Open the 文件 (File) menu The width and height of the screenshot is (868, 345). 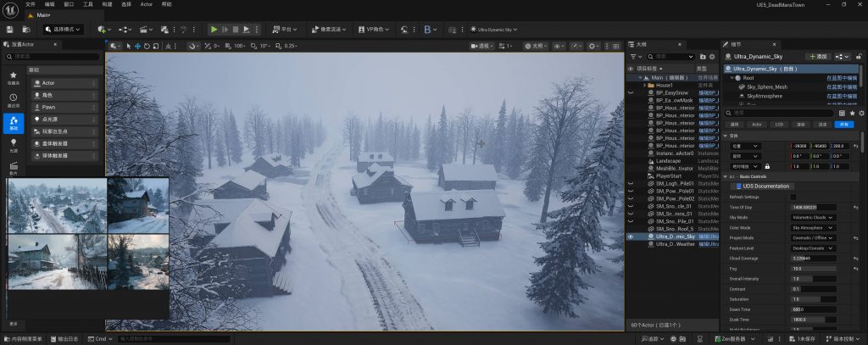[x=31, y=4]
